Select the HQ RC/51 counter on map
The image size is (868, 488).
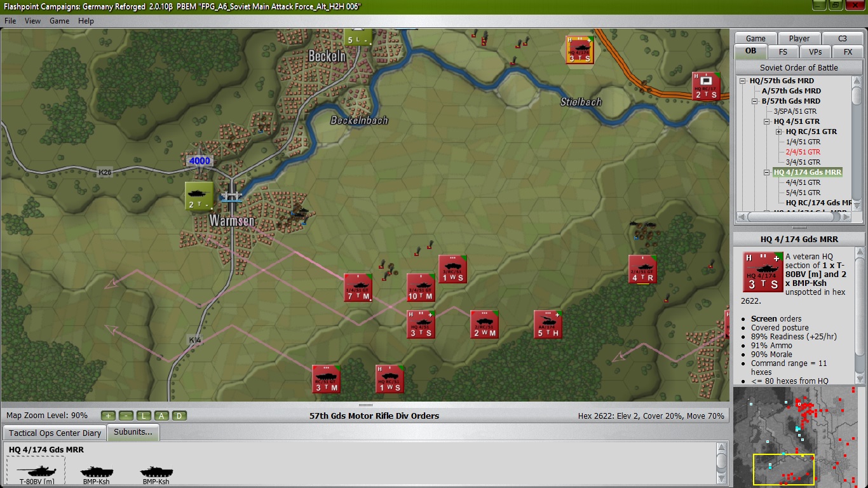[390, 379]
